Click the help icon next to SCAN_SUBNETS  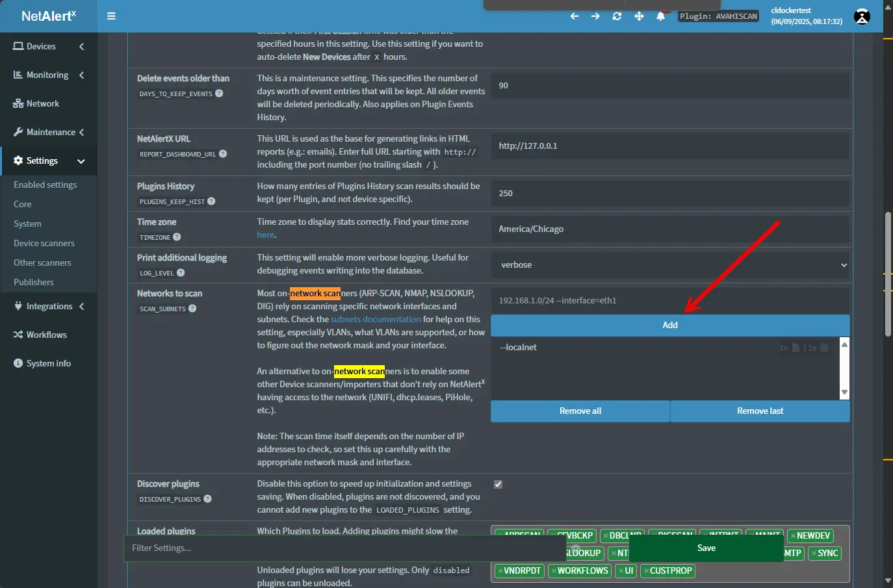point(192,309)
